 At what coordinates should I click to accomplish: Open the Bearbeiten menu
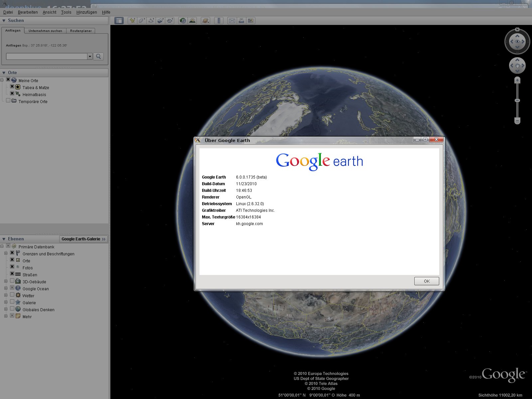tap(28, 12)
